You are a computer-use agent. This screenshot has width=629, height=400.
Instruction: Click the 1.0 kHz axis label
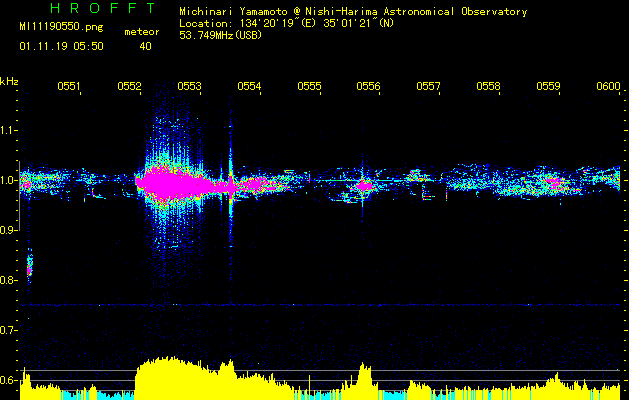tap(7, 180)
